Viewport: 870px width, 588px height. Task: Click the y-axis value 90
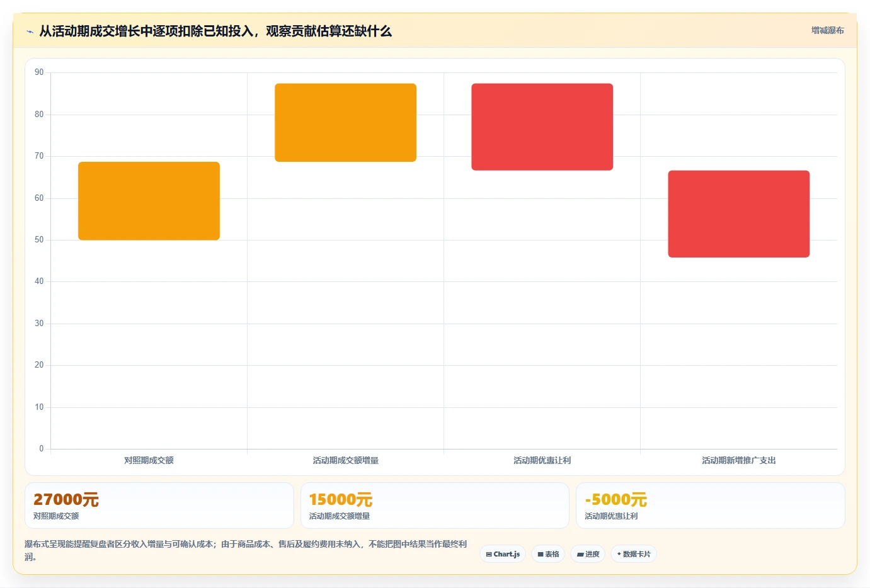[x=39, y=72]
